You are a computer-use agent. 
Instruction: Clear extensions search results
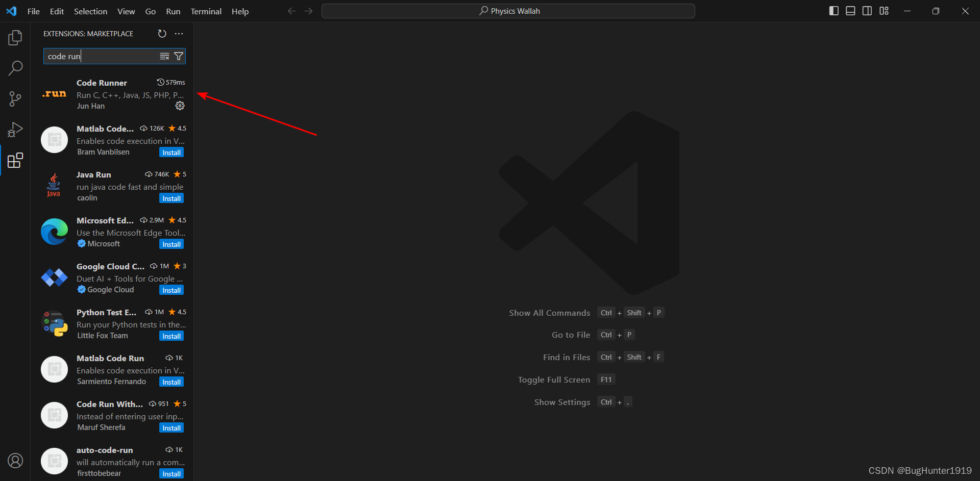coord(164,56)
